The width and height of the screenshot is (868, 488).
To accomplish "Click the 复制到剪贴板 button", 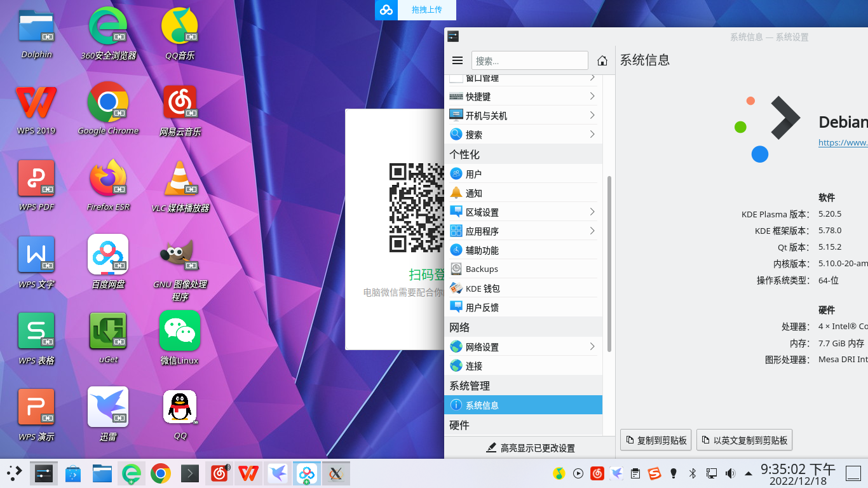I will (x=655, y=439).
